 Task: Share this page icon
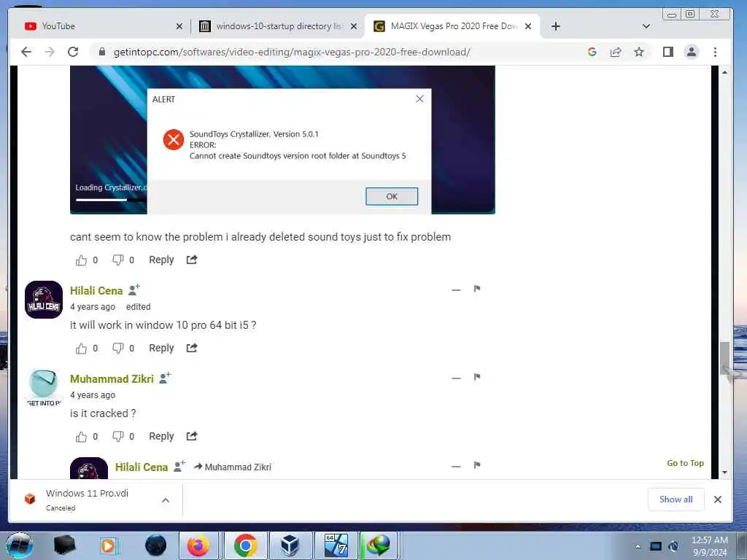point(616,52)
